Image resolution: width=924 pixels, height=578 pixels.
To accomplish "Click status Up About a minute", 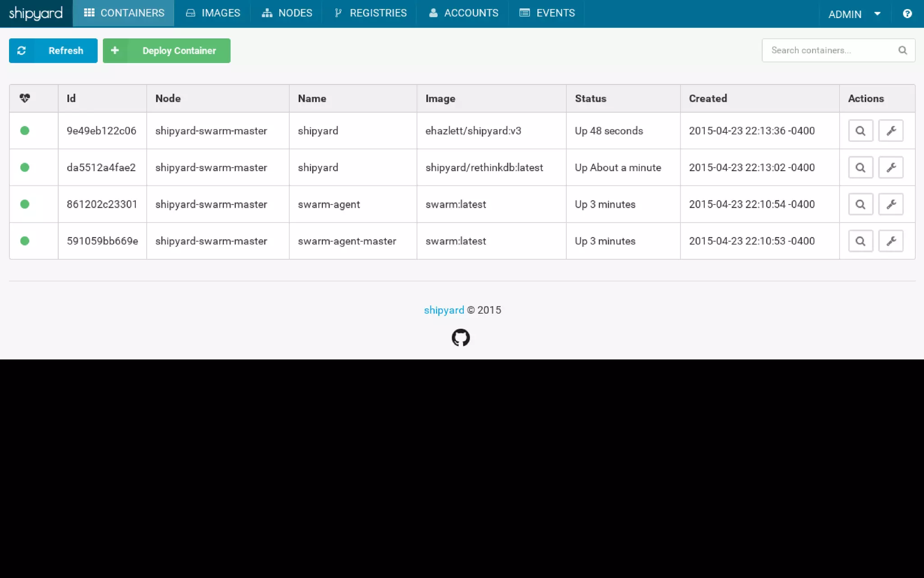I will coord(618,168).
